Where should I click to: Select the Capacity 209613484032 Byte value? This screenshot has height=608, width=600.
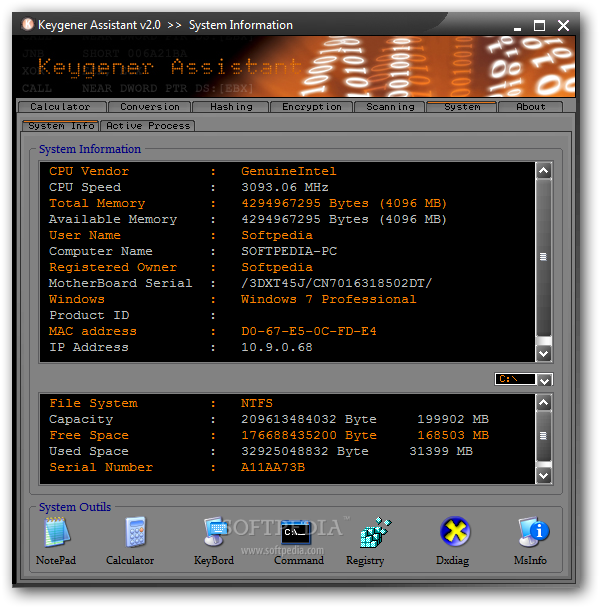(309, 419)
